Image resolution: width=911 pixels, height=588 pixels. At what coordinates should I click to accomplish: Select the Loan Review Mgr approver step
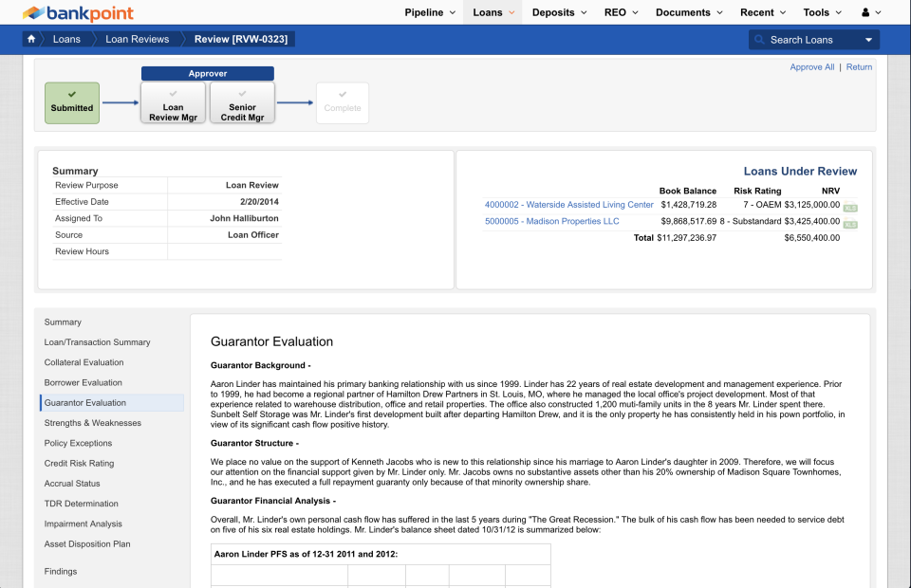click(x=173, y=103)
